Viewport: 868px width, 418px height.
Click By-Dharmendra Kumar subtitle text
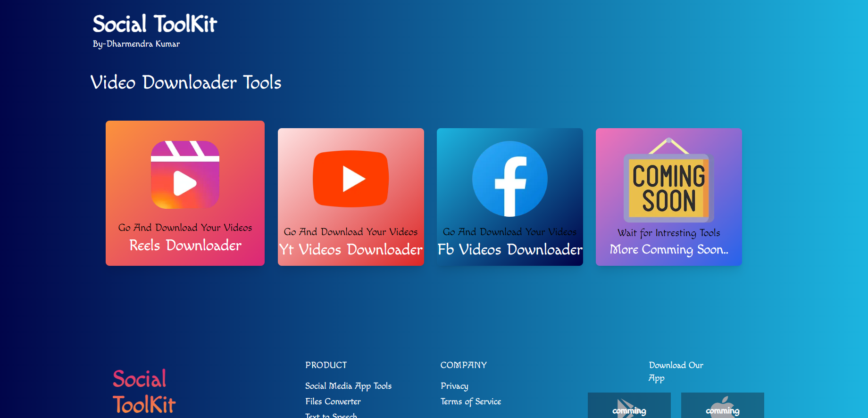coord(136,44)
